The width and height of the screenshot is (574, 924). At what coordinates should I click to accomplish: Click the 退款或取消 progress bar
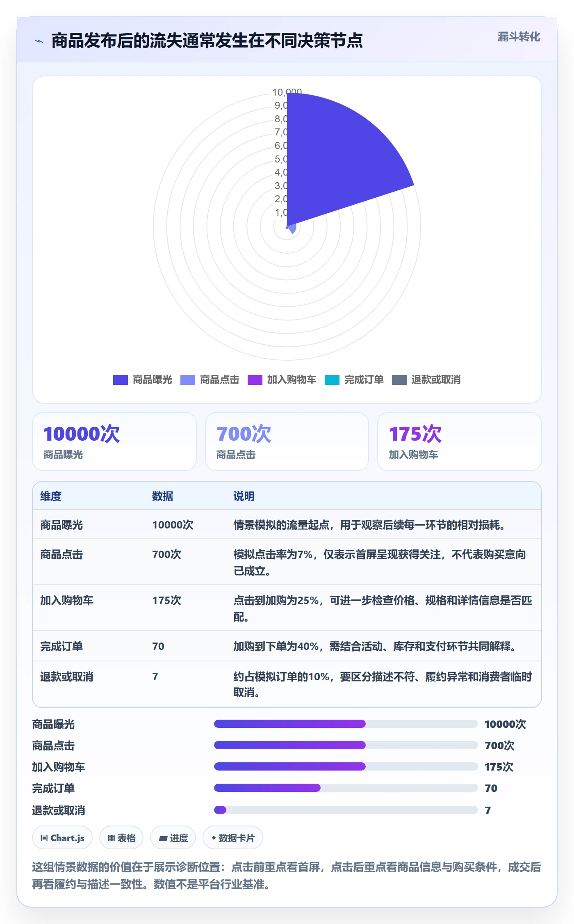(346, 810)
